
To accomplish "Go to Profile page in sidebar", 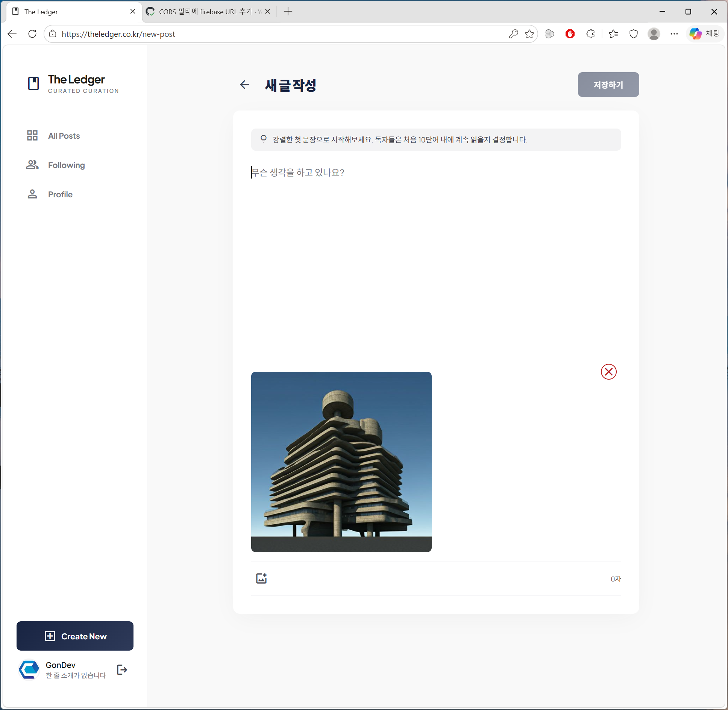I will point(60,194).
